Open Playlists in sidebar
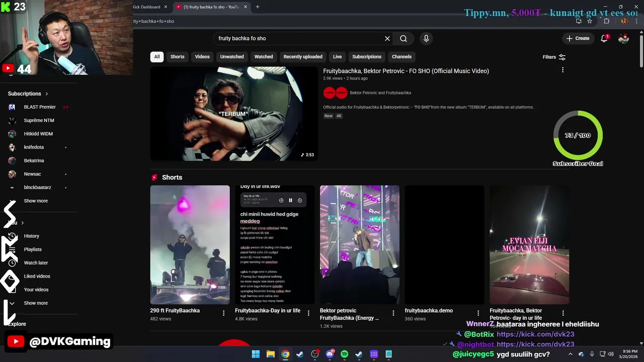644x362 pixels. pyautogui.click(x=33, y=249)
